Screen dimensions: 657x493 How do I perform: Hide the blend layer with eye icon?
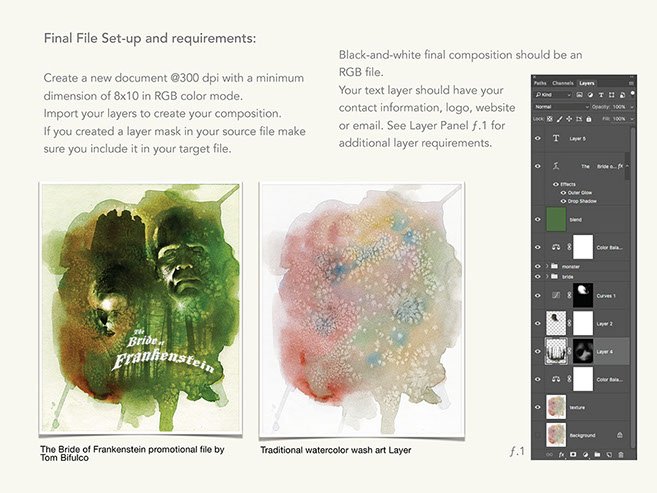click(539, 219)
